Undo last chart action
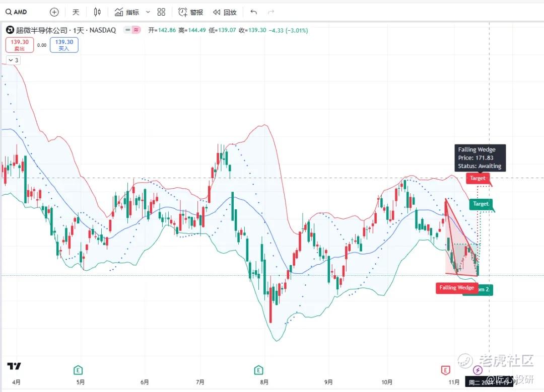This screenshot has height=392, width=544. pyautogui.click(x=253, y=12)
